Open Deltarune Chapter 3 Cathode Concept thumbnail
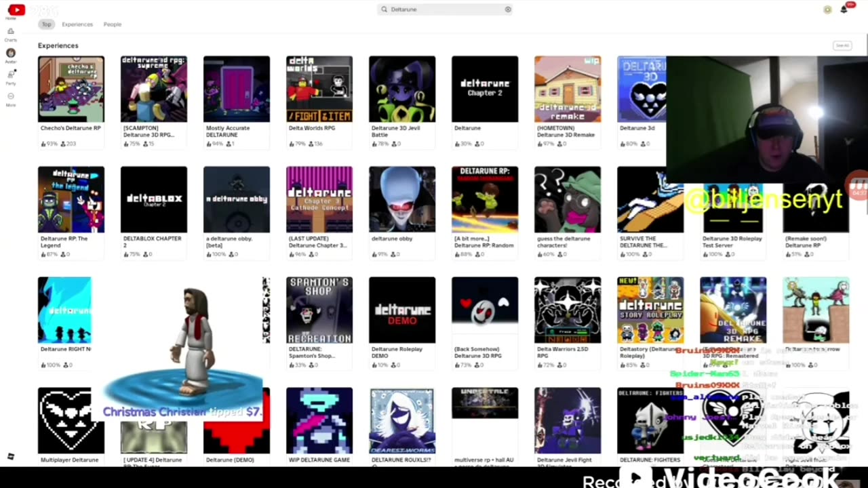The image size is (868, 488). pyautogui.click(x=319, y=199)
